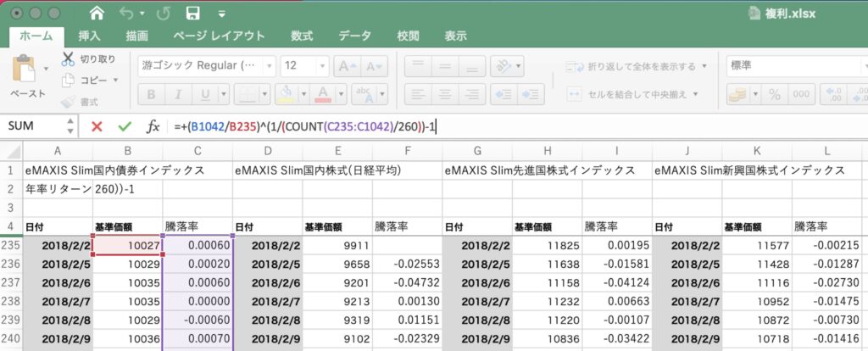Click the borders icon
The height and width of the screenshot is (351, 868).
246,94
